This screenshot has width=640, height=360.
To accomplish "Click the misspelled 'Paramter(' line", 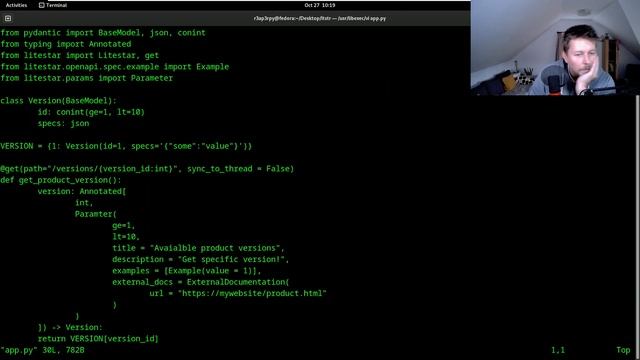I will (x=96, y=214).
